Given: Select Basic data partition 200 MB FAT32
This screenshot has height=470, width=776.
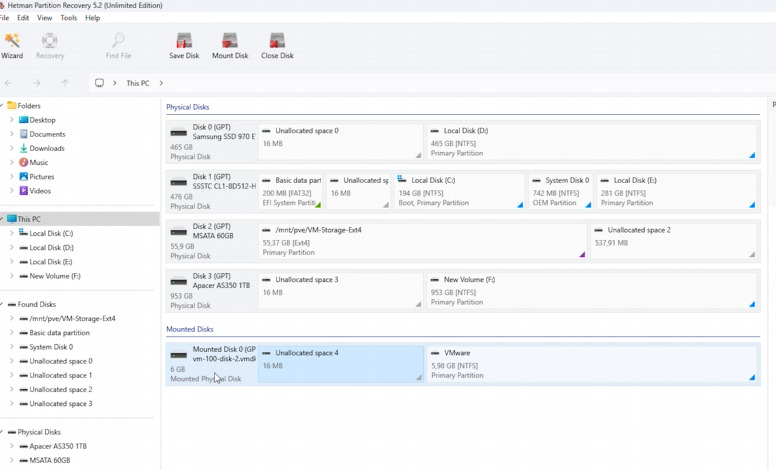Looking at the screenshot, I should pyautogui.click(x=291, y=191).
